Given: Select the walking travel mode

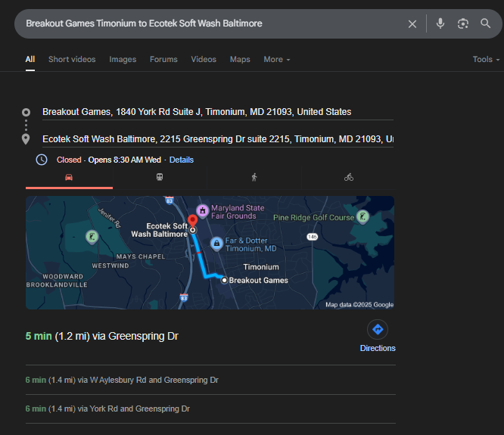Looking at the screenshot, I should pos(254,177).
